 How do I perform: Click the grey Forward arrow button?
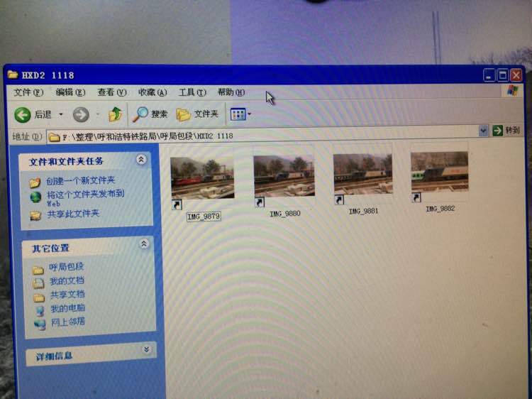click(x=81, y=114)
